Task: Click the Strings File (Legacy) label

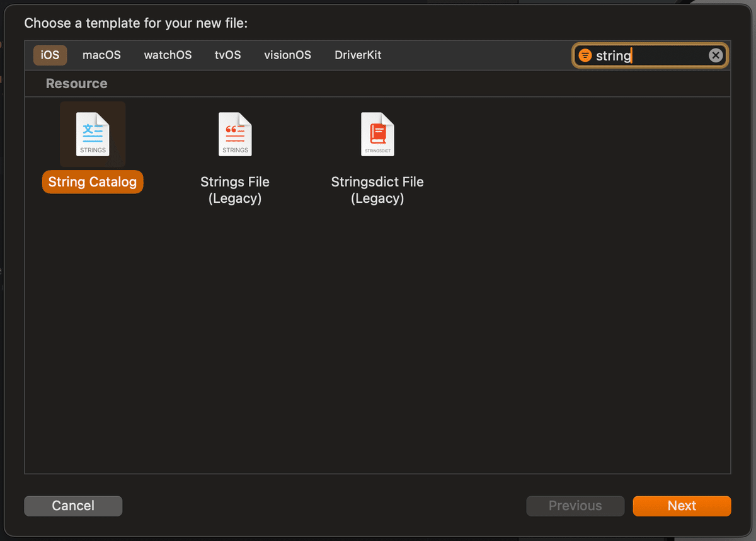Action: 235,190
